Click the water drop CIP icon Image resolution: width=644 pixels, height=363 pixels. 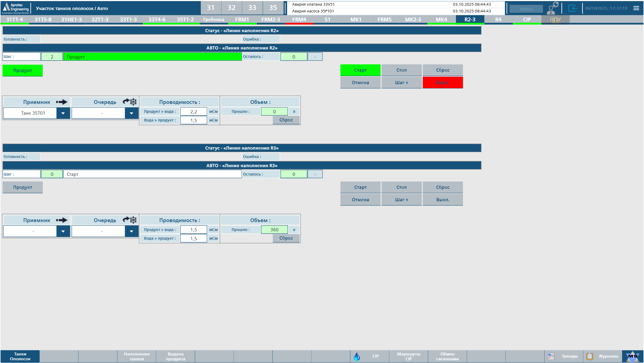[x=357, y=356]
